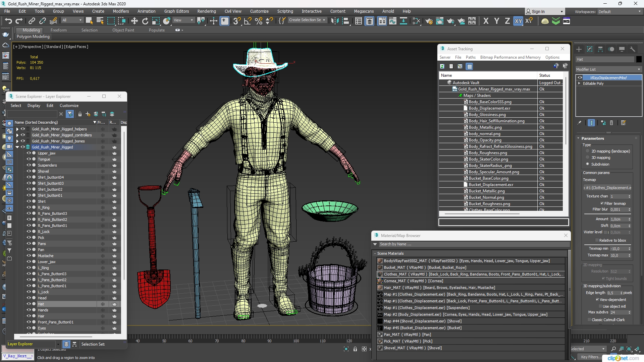644x362 pixels.
Task: Open the Create command panel tab
Action: pyautogui.click(x=579, y=49)
